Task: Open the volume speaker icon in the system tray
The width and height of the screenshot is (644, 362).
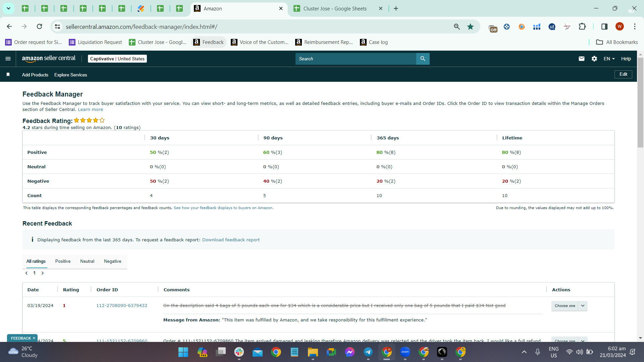Action: (x=579, y=352)
